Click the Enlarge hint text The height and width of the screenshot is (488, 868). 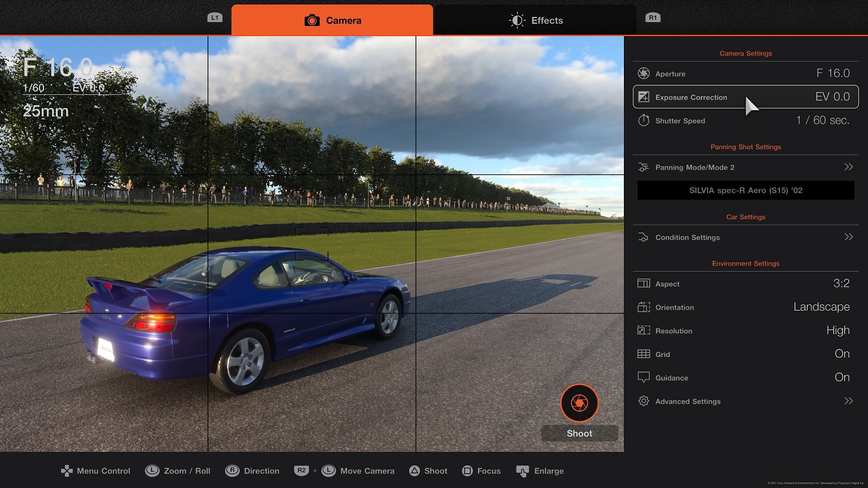549,471
